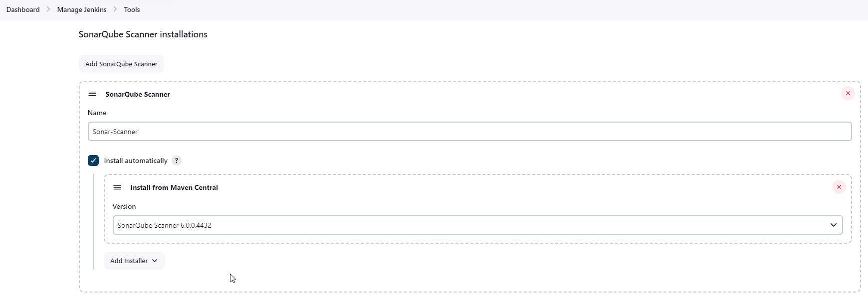Navigate to Manage Jenkins breadcrumb
This screenshot has width=868, height=299.
pyautogui.click(x=82, y=9)
